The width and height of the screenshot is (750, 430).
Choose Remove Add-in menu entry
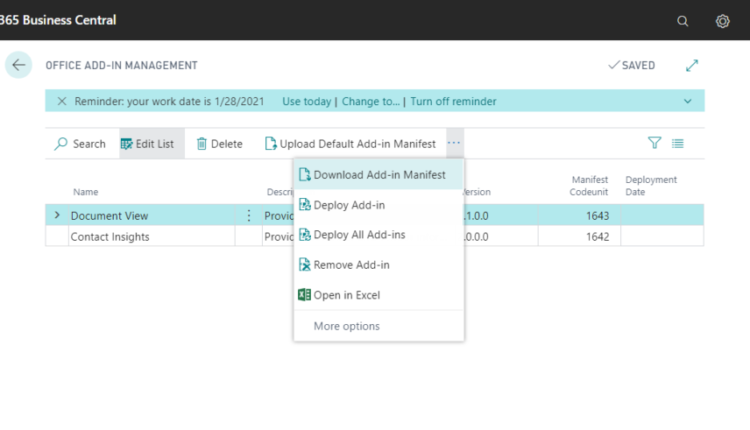click(x=351, y=265)
